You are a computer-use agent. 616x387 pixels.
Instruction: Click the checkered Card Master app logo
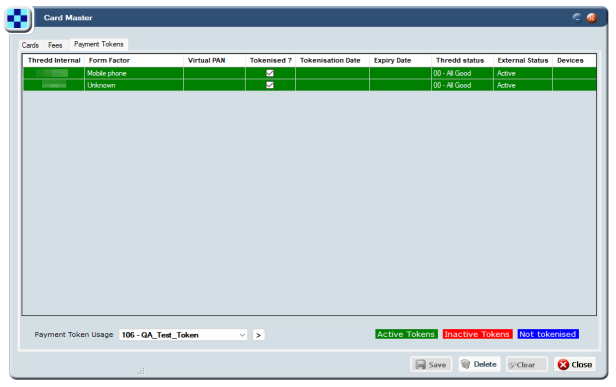[18, 18]
